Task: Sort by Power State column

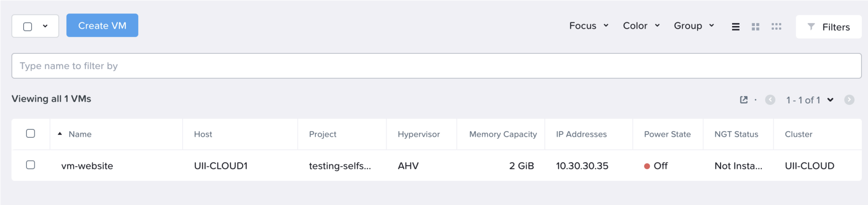Action: coord(667,134)
